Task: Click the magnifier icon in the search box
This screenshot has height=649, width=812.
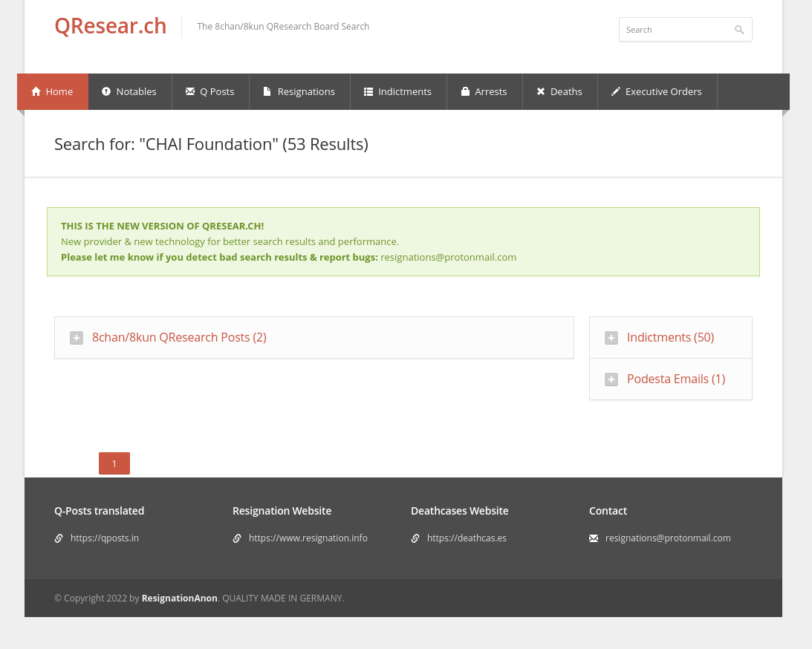Action: (x=739, y=30)
